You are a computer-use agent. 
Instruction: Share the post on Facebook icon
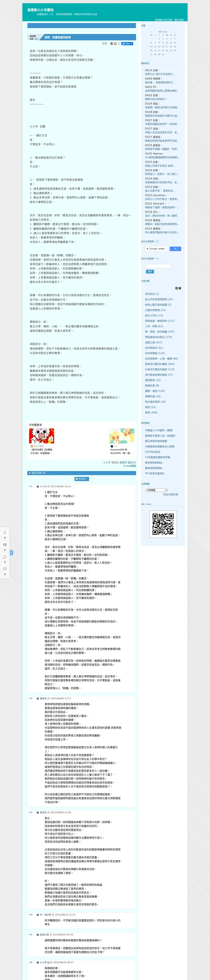click(x=112, y=44)
